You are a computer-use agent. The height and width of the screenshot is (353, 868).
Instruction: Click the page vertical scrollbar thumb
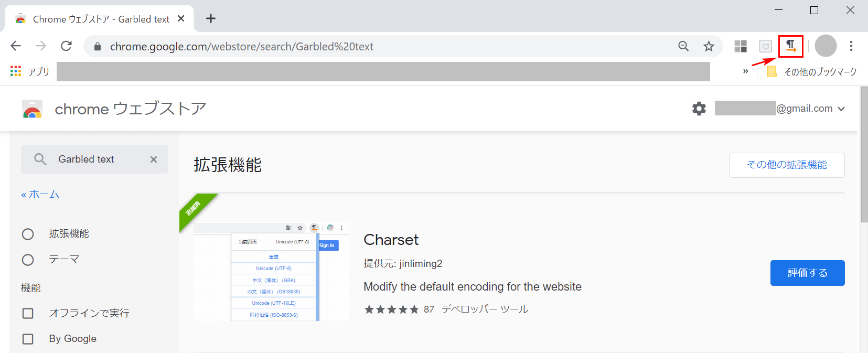pos(864,155)
